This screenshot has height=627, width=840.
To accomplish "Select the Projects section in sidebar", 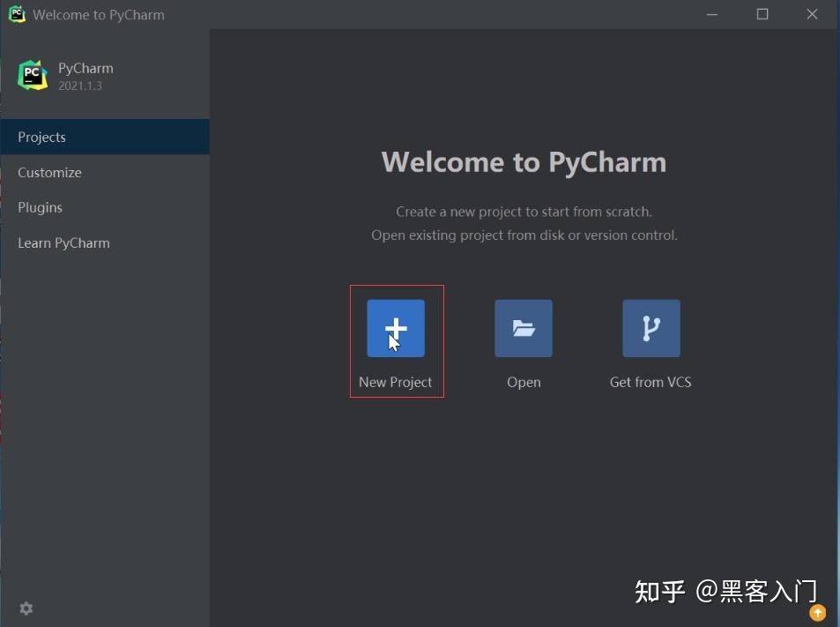I will 41,137.
